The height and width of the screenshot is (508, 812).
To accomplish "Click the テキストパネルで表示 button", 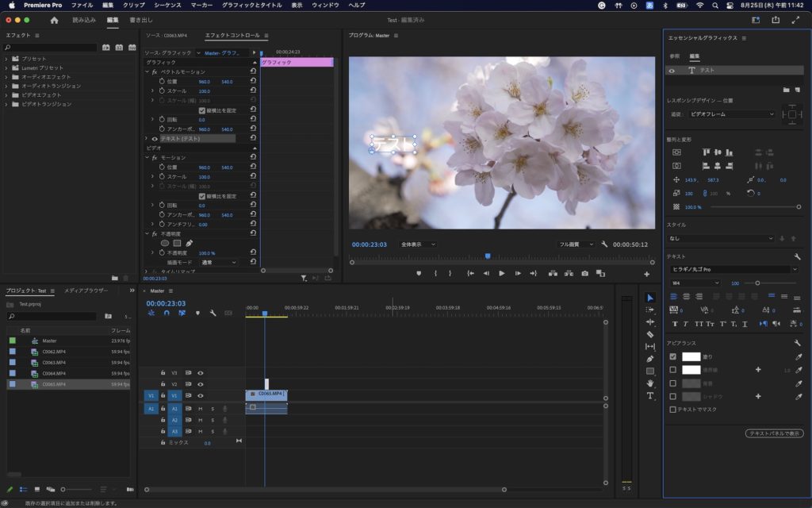I will [x=774, y=433].
